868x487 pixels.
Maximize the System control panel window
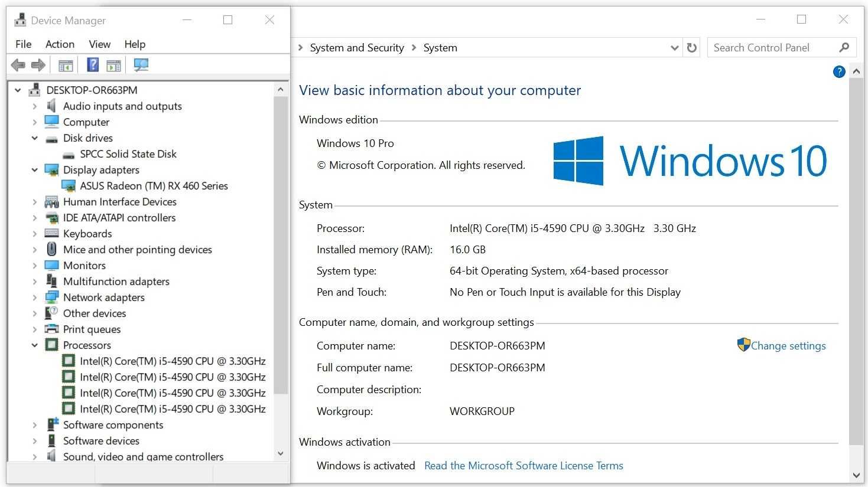[x=801, y=19]
